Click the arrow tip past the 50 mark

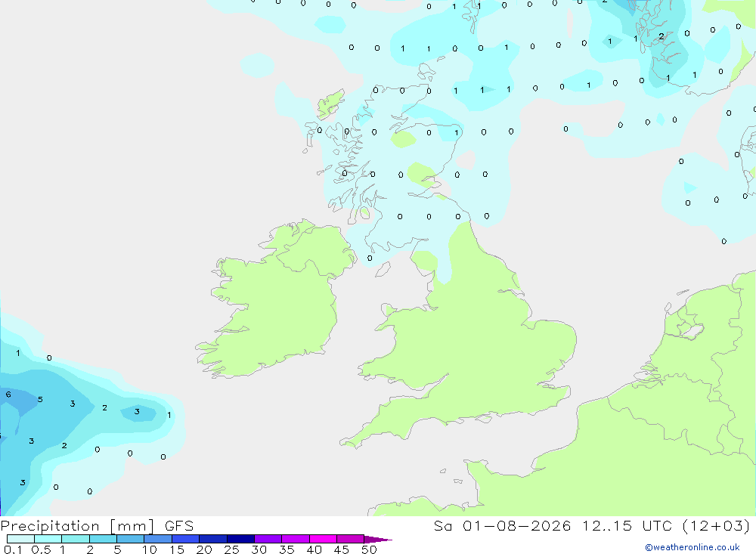click(379, 540)
